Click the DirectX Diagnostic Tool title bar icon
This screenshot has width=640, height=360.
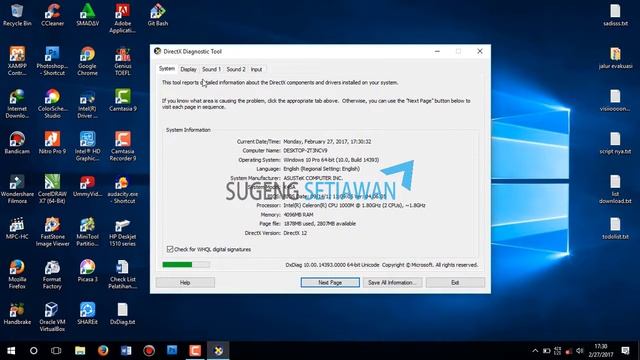(158, 51)
